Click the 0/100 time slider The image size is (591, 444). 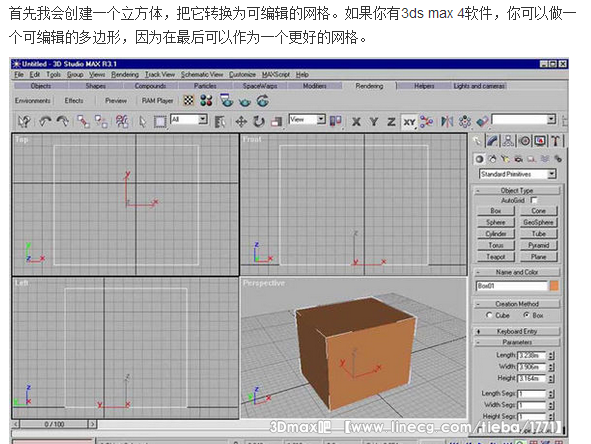54,424
